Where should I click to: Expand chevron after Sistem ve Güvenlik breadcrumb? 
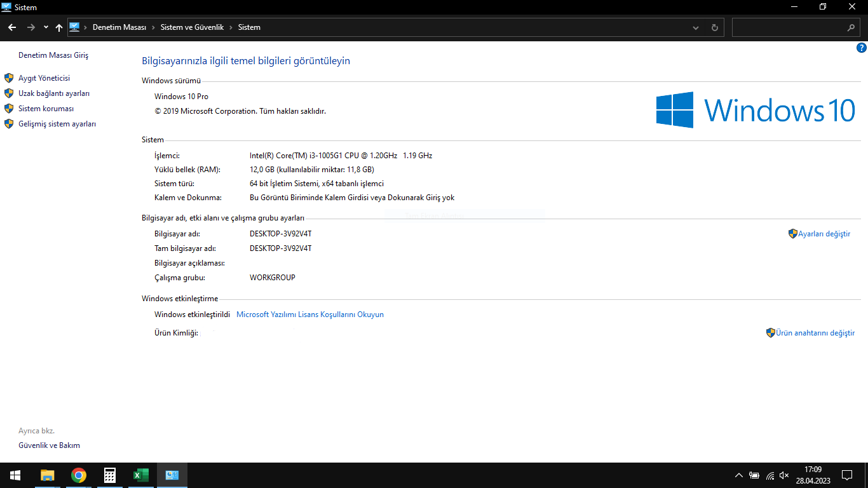pyautogui.click(x=231, y=27)
